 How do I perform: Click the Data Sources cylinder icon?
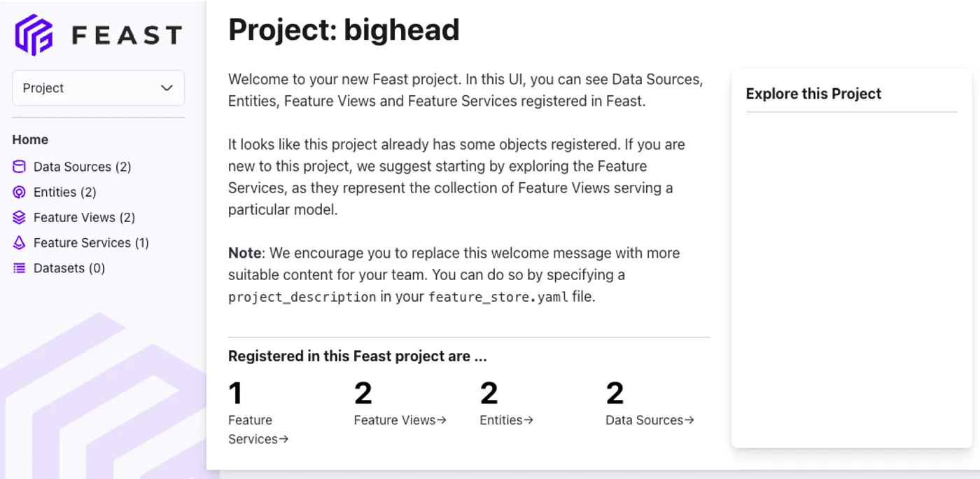(x=19, y=167)
